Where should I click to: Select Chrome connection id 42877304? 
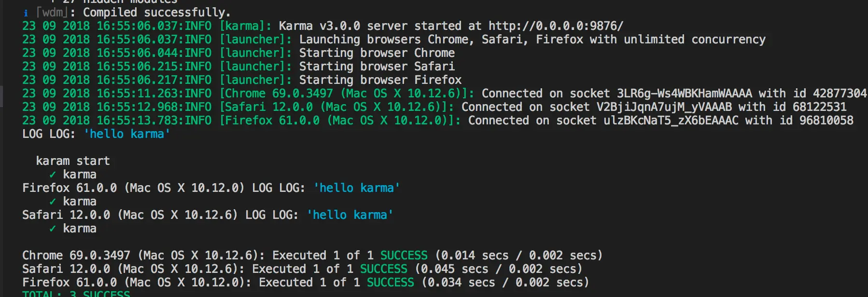coord(840,94)
